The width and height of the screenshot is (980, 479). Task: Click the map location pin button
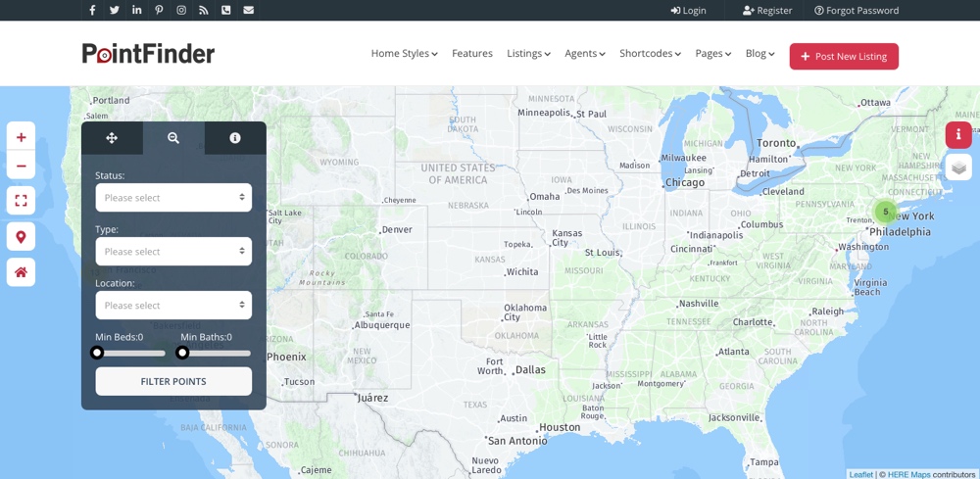tap(22, 237)
